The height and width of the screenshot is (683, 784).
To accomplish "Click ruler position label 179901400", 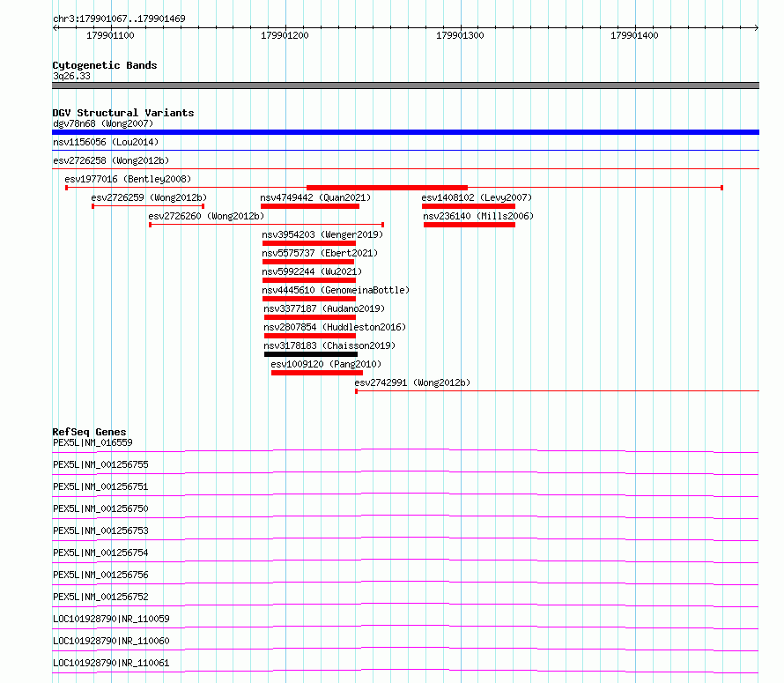I will click(634, 35).
